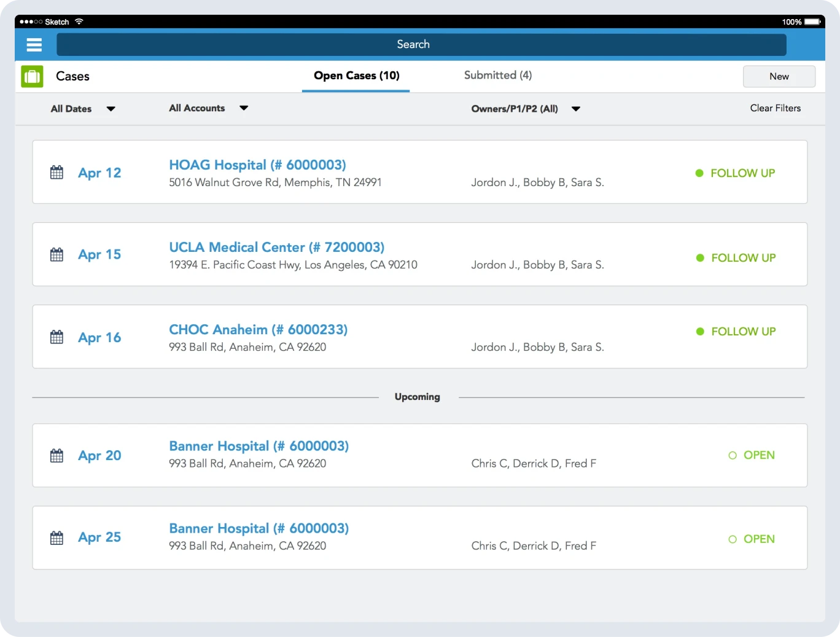Viewport: 840px width, 637px height.
Task: Click owners Jordon J., Bobby B on CHOC row
Action: coord(537,347)
